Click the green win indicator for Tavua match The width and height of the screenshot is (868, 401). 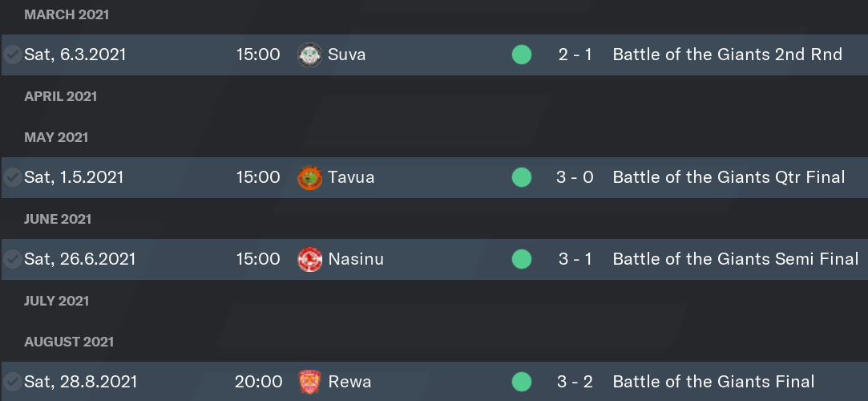coord(522,178)
